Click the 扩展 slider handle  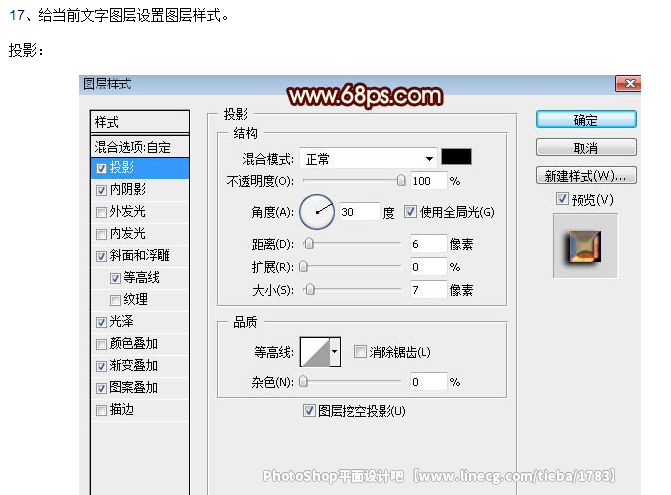tap(303, 267)
